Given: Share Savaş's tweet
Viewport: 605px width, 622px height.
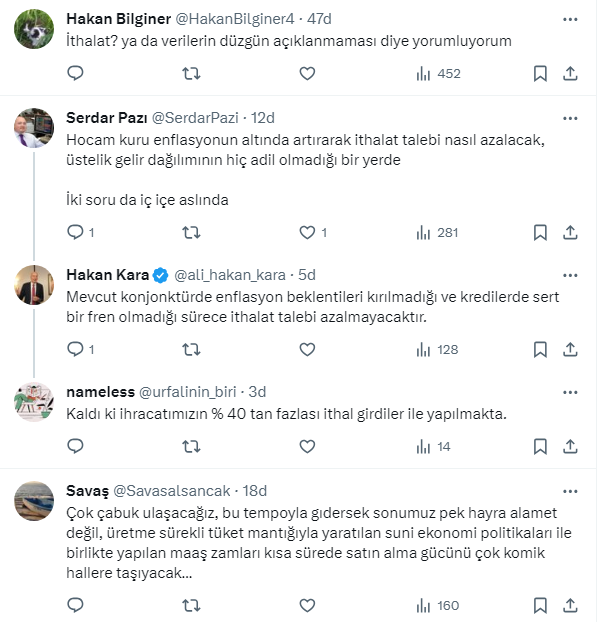Looking at the screenshot, I should 570,605.
